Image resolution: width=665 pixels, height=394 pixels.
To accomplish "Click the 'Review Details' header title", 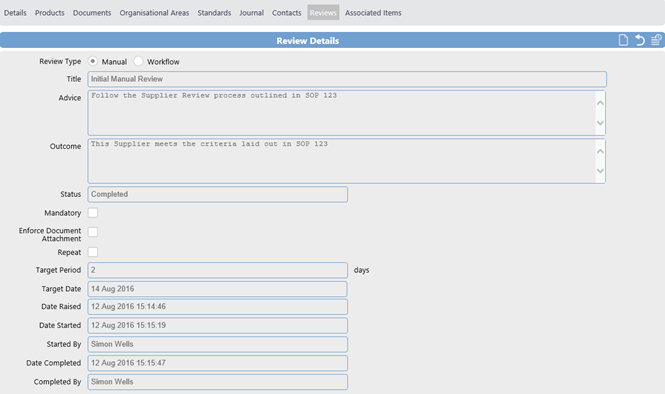I will coord(308,41).
